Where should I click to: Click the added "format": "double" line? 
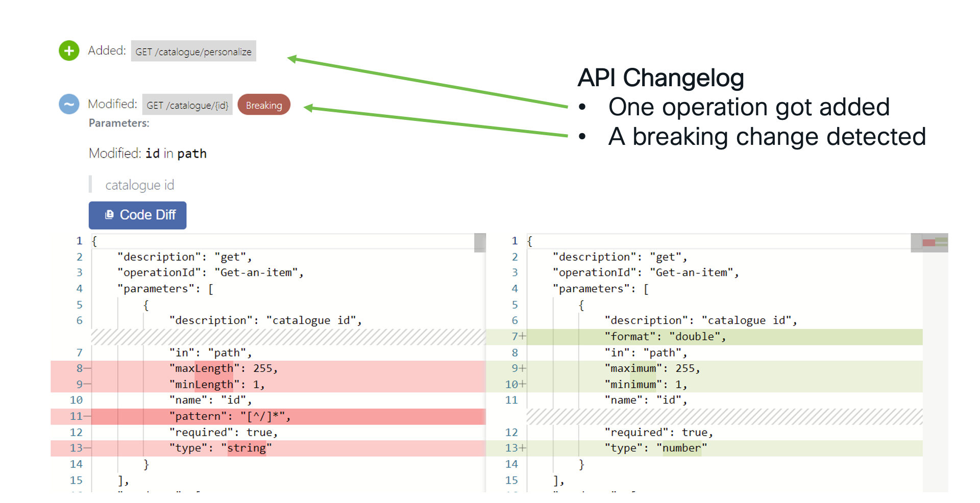(x=665, y=337)
